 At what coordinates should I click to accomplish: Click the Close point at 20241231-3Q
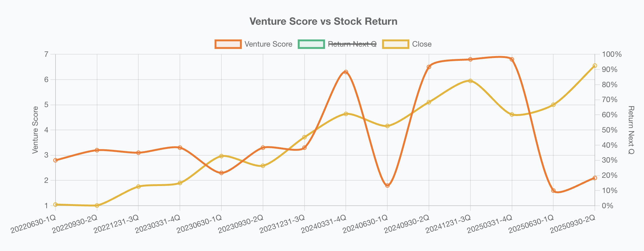(470, 81)
